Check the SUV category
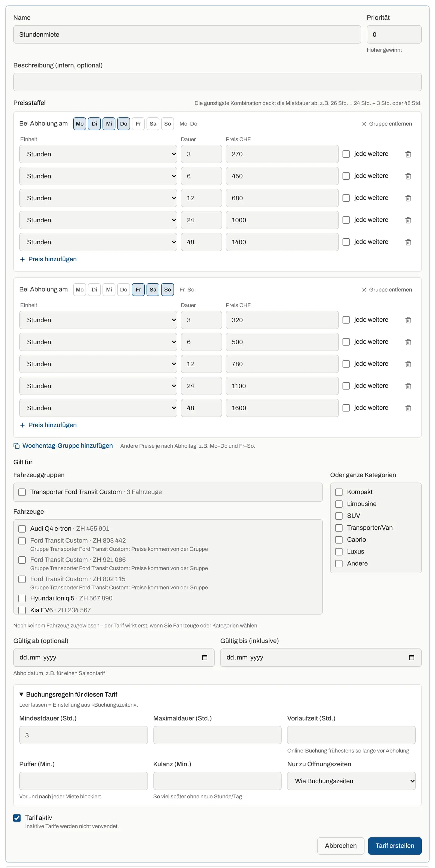435x868 pixels. pos(339,516)
